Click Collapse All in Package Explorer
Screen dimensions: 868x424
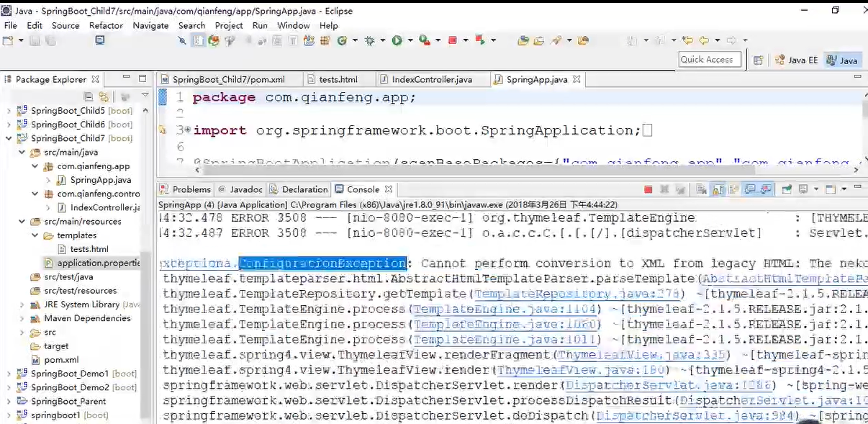pyautogui.click(x=88, y=96)
